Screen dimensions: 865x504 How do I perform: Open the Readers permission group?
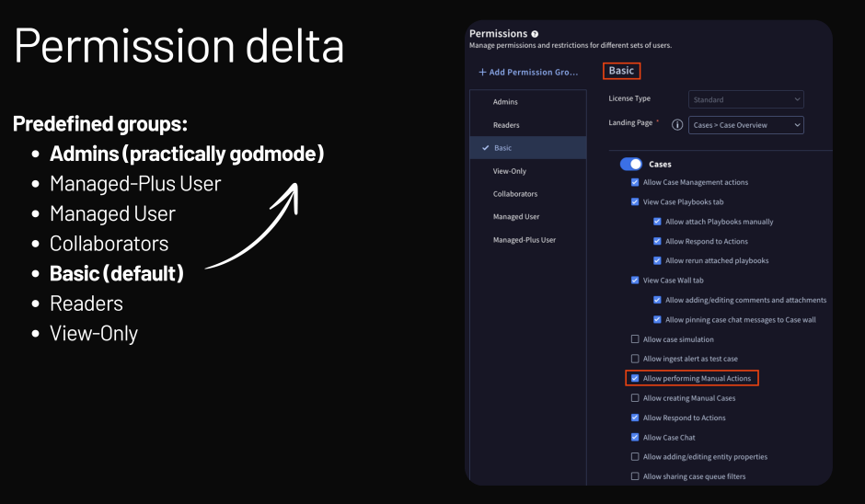pos(506,125)
